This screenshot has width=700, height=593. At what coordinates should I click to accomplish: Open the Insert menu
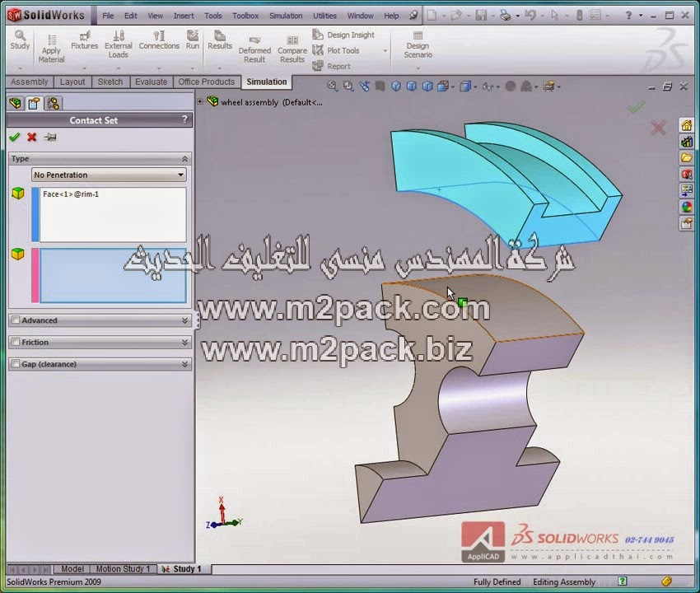click(184, 16)
